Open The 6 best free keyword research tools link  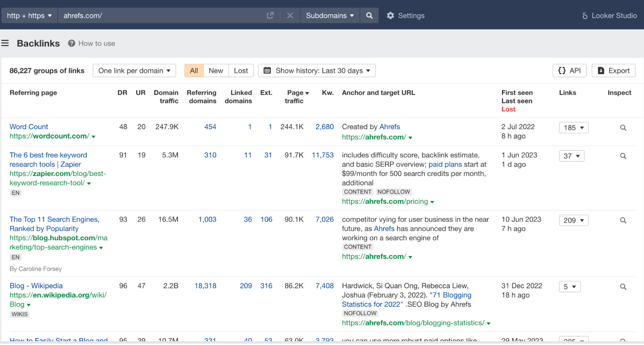tap(48, 160)
